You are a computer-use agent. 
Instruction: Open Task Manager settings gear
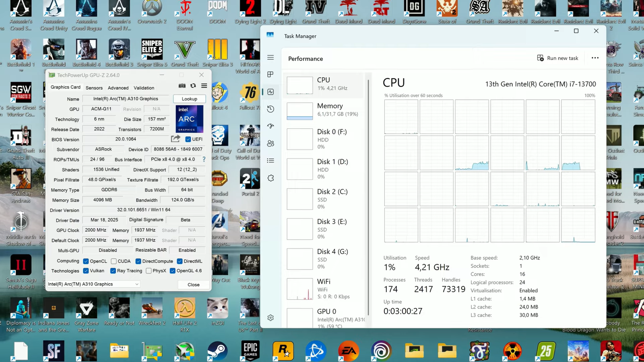tap(270, 318)
